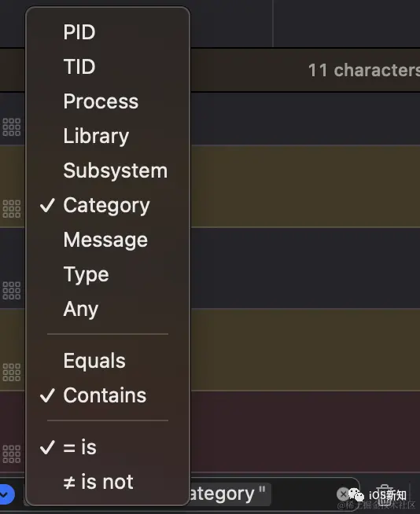Click the trash icon to clear the console
The width and height of the screenshot is (420, 514).
[385, 495]
